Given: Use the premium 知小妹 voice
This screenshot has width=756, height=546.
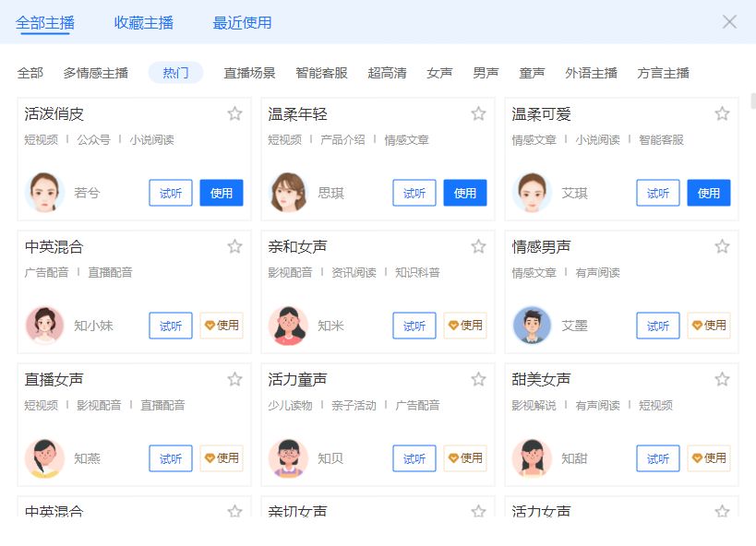Looking at the screenshot, I should pos(222,326).
